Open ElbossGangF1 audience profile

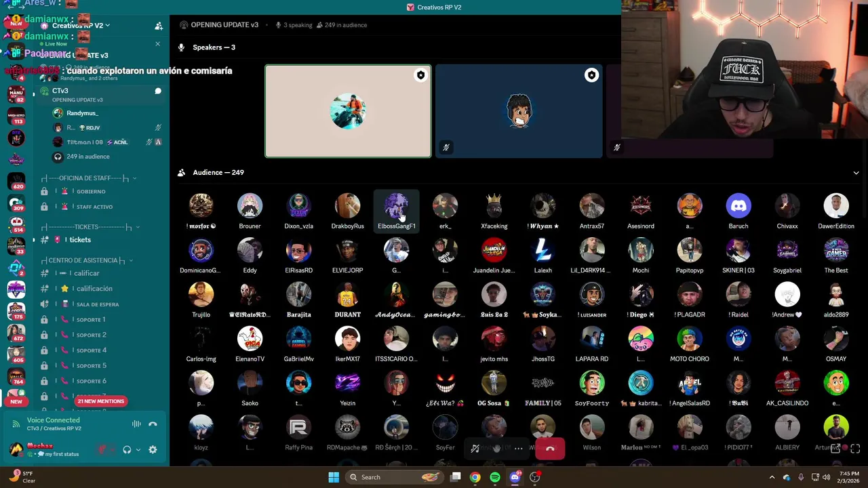pos(396,211)
